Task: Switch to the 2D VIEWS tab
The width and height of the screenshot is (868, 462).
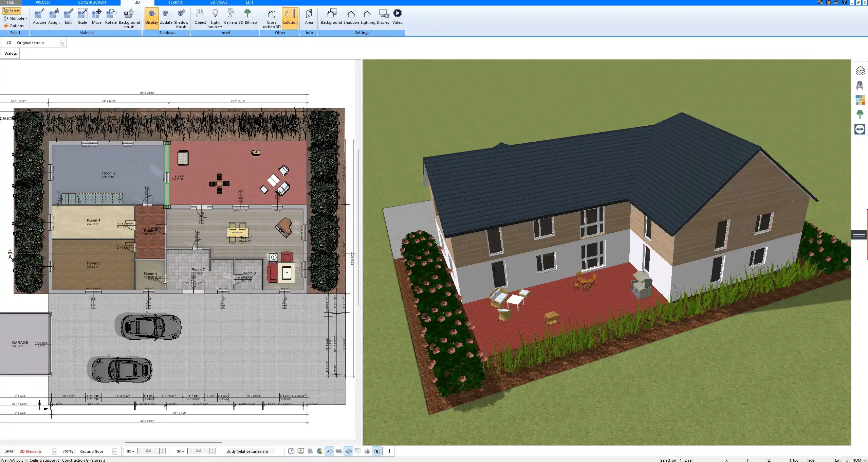Action: pos(219,2)
